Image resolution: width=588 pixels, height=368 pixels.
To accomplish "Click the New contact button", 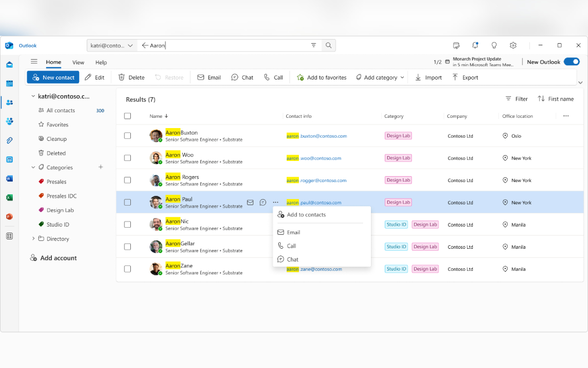I will point(52,77).
